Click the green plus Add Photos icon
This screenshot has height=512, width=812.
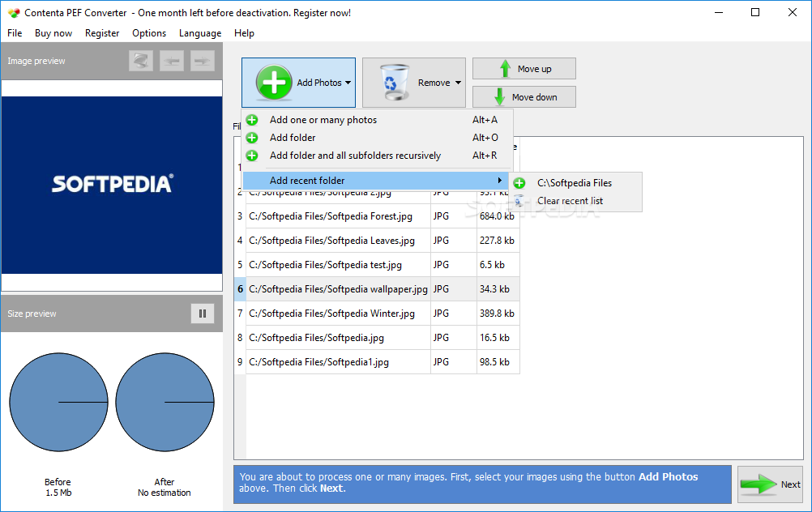click(274, 83)
